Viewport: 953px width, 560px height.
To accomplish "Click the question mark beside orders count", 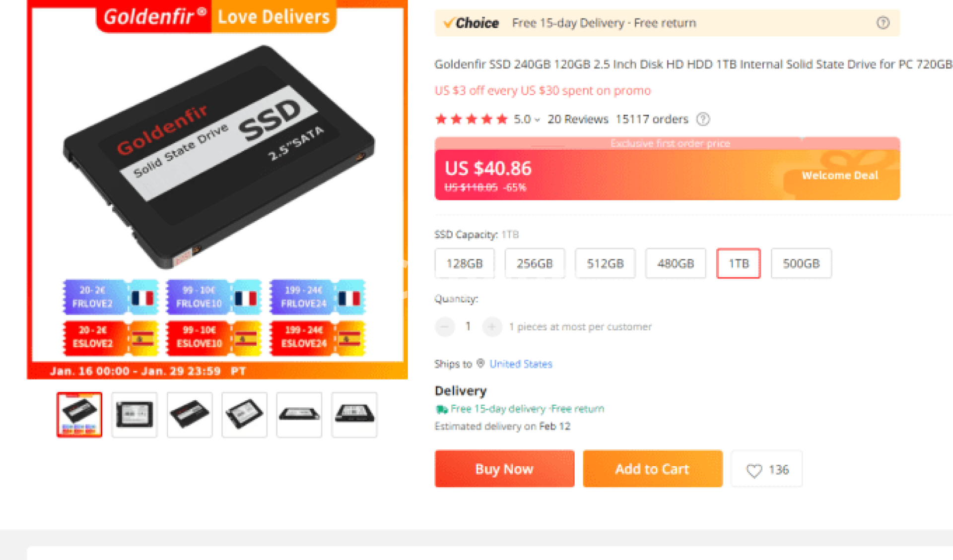I will pos(703,119).
